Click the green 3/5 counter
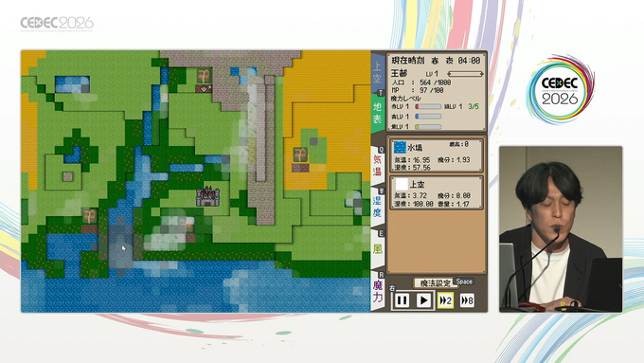Viewport: 644px width, 363px height. click(x=474, y=106)
